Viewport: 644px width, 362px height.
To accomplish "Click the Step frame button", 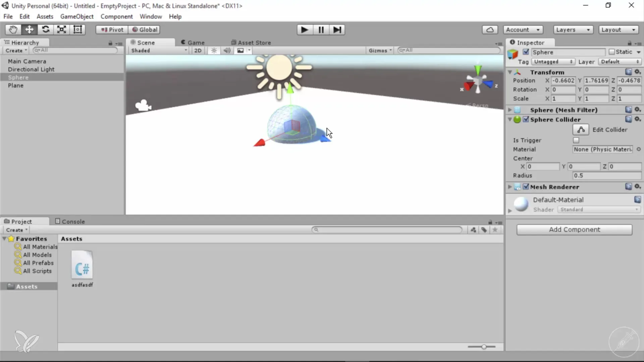I will [337, 30].
